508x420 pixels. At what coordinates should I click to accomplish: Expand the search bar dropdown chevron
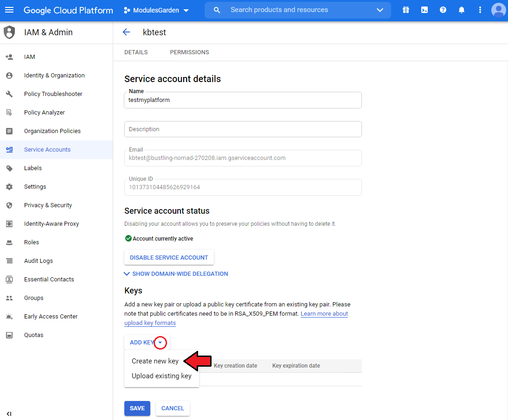point(380,10)
